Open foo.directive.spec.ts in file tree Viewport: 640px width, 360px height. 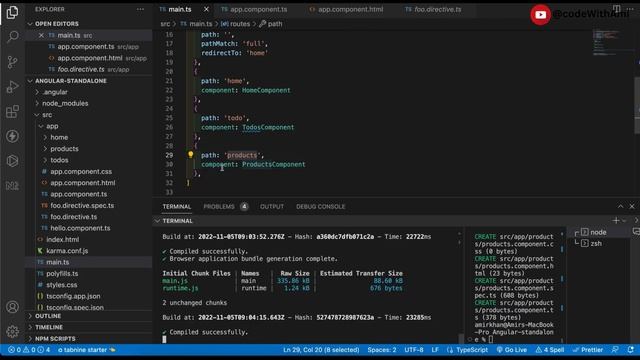tap(82, 206)
